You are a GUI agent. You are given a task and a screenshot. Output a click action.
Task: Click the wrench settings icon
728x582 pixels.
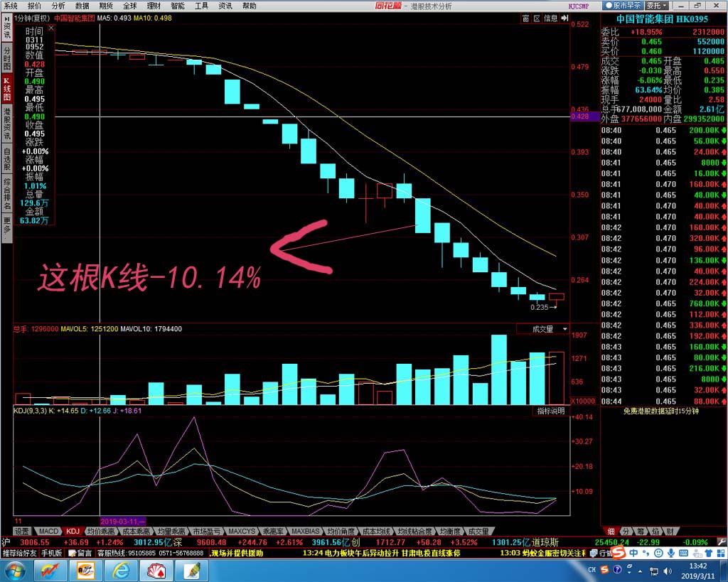tap(722, 541)
